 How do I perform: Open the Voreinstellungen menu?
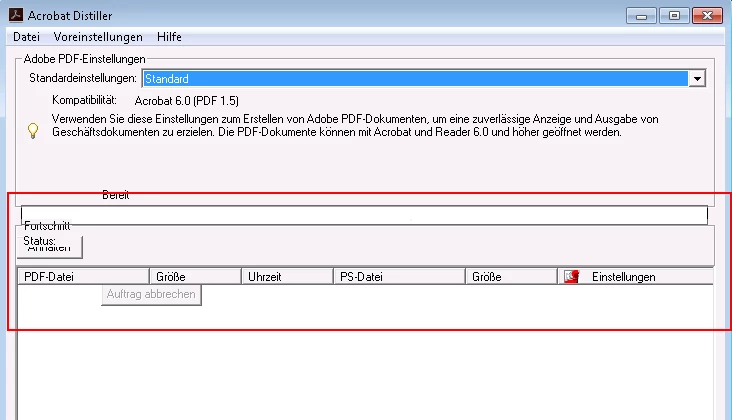tap(98, 37)
